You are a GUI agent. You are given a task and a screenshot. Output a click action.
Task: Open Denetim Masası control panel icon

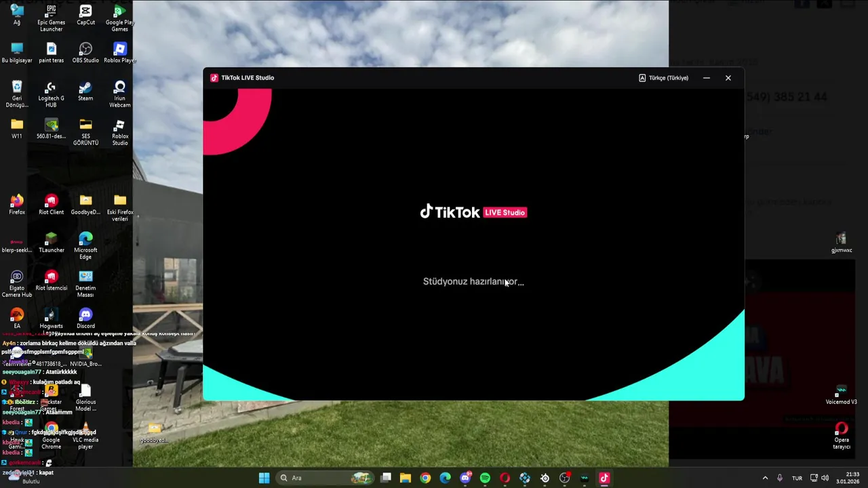pos(85,284)
